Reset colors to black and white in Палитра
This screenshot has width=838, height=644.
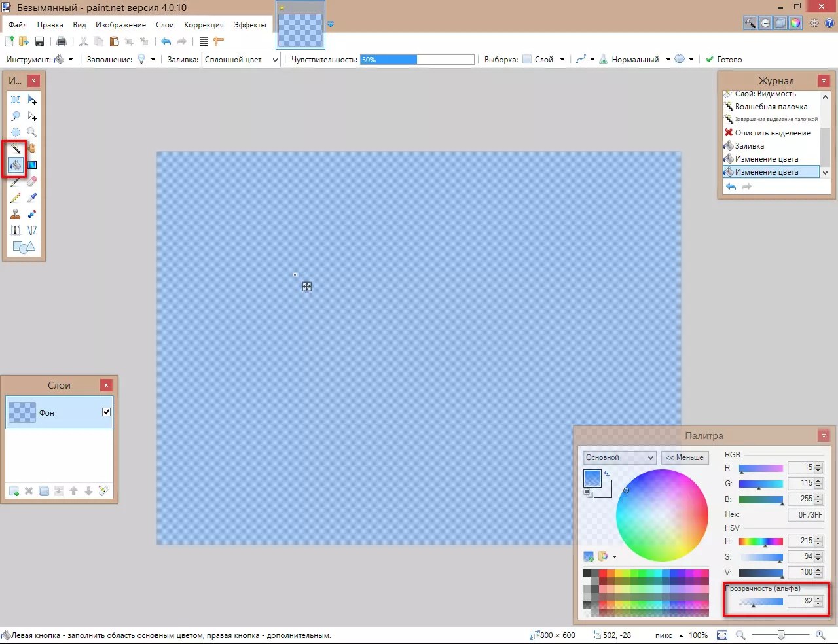pos(587,493)
